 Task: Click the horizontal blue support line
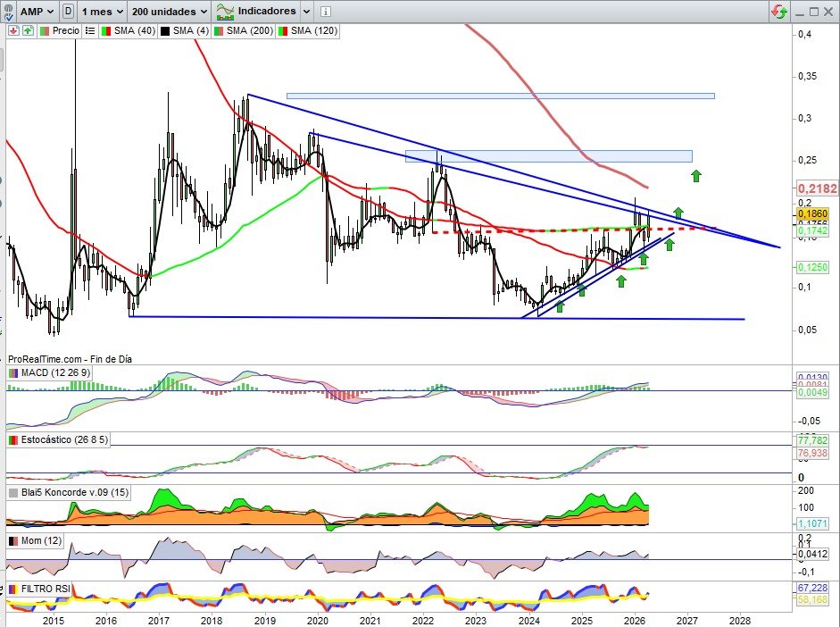[x=437, y=318]
